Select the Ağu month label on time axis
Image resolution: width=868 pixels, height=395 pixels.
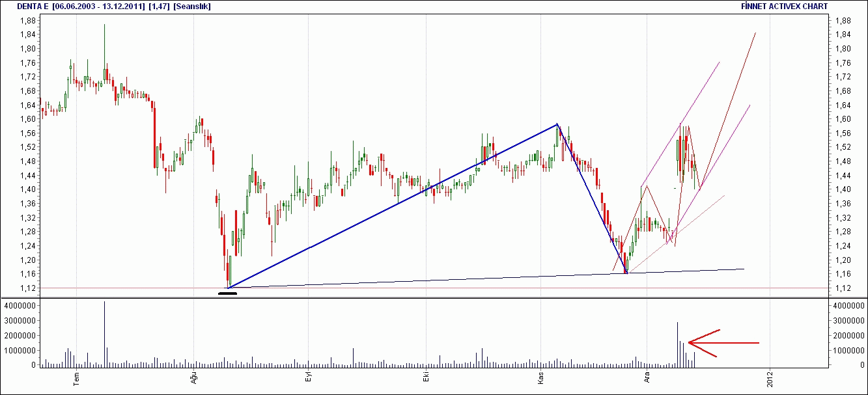193,379
